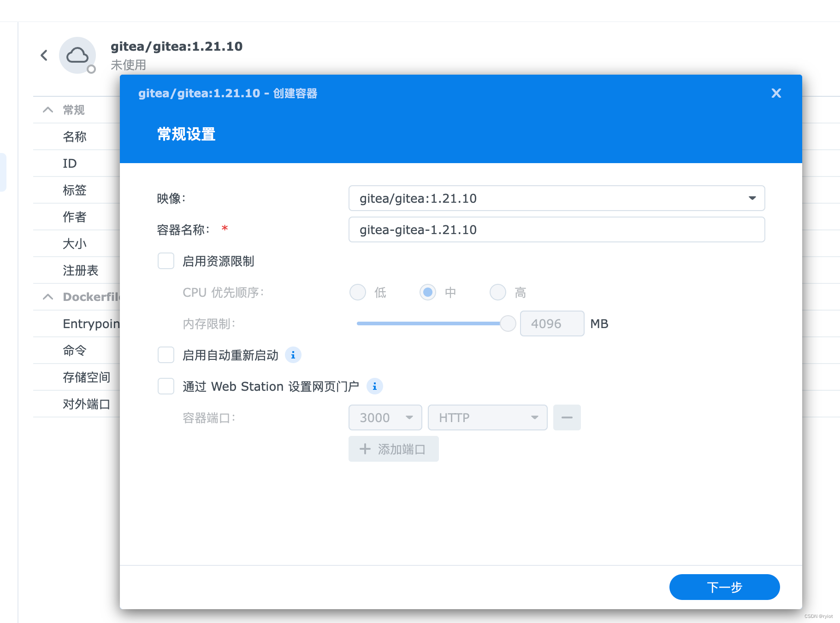This screenshot has height=623, width=840.
Task: Enable 通过 Web Station 设置网页门户 checkbox
Action: point(166,386)
